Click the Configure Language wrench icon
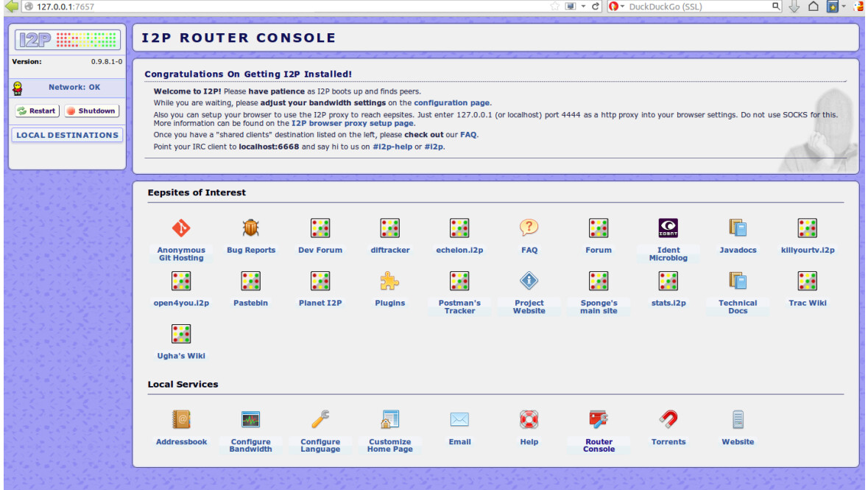868x490 pixels. (320, 420)
